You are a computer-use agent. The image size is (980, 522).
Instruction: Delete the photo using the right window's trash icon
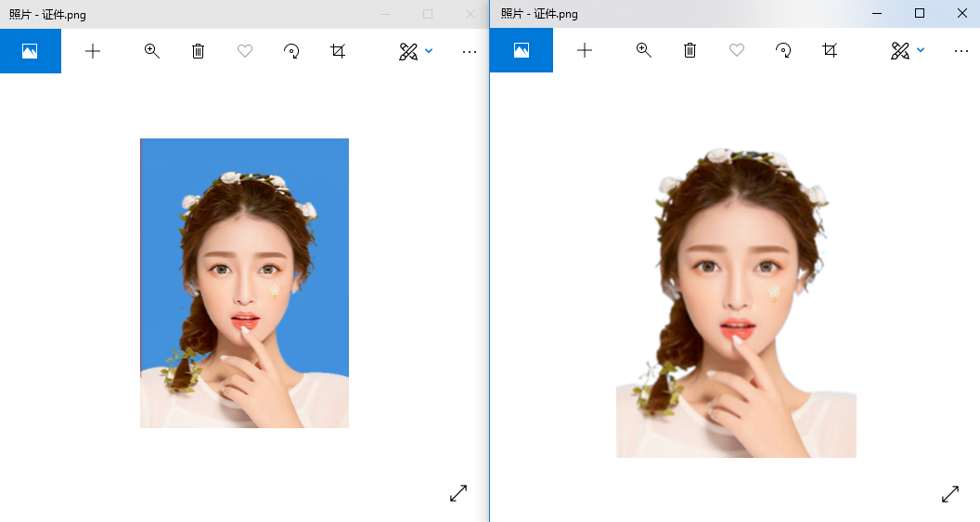(x=690, y=51)
